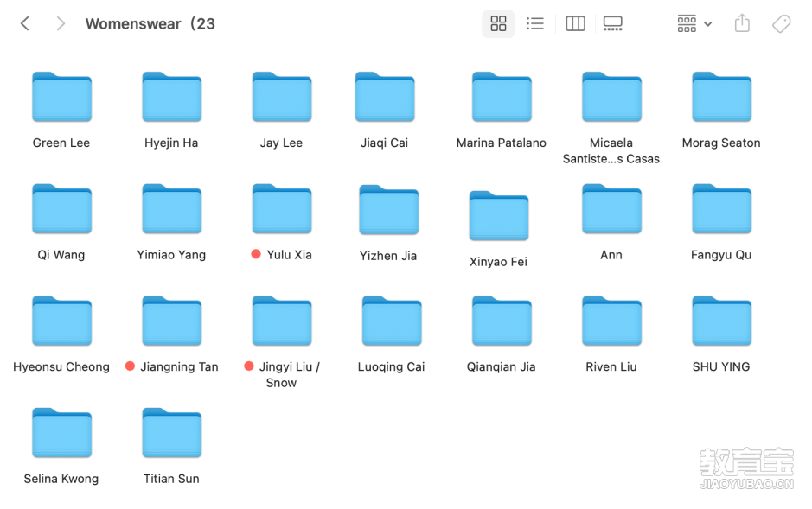
Task: Click the Share toolbar icon
Action: [x=742, y=22]
